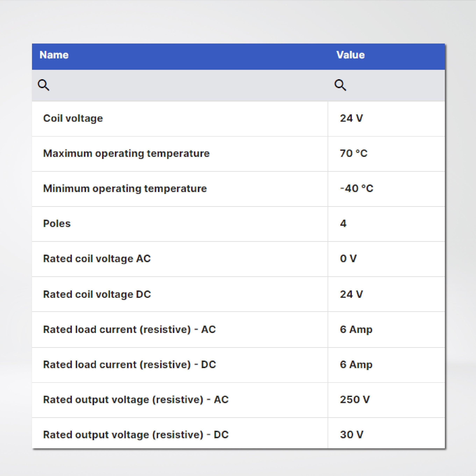This screenshot has width=476, height=476.
Task: Select "Minimum operating temperature" row label
Action: click(x=125, y=189)
